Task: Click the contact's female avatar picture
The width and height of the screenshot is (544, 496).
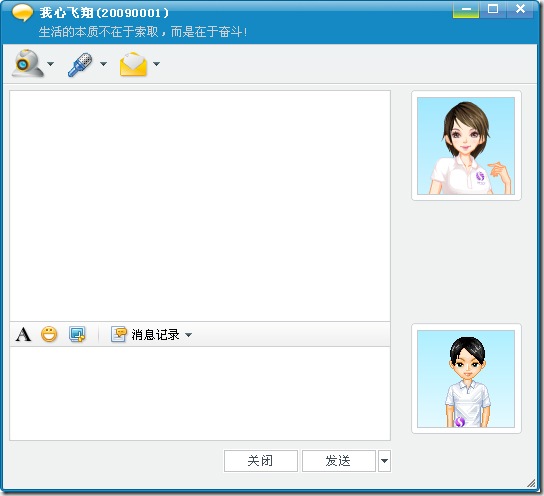Action: 466,146
